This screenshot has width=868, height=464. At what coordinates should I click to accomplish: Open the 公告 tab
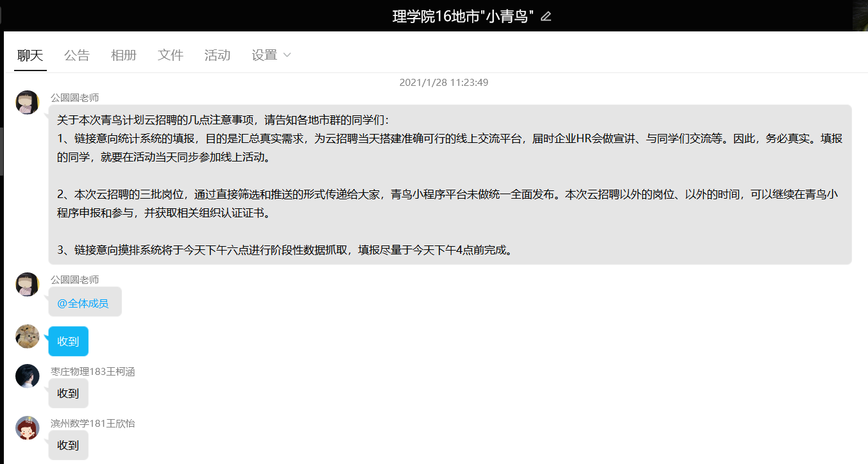tap(77, 55)
